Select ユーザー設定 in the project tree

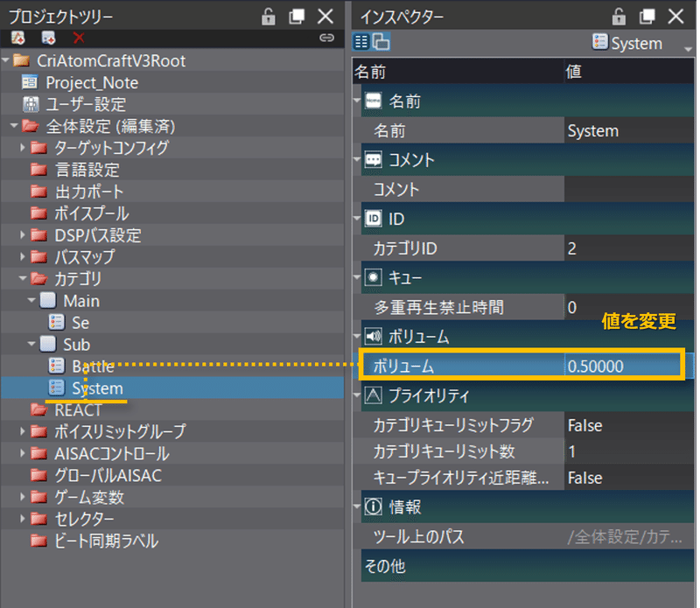point(86,104)
